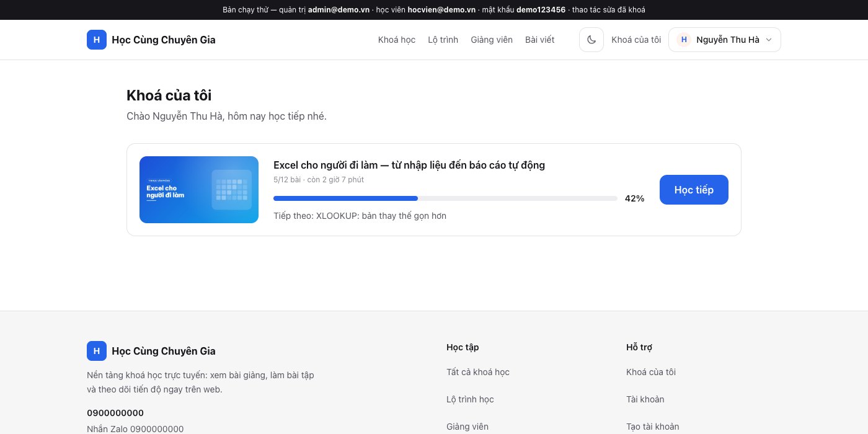Toggle dark mode with the moon icon

[591, 40]
